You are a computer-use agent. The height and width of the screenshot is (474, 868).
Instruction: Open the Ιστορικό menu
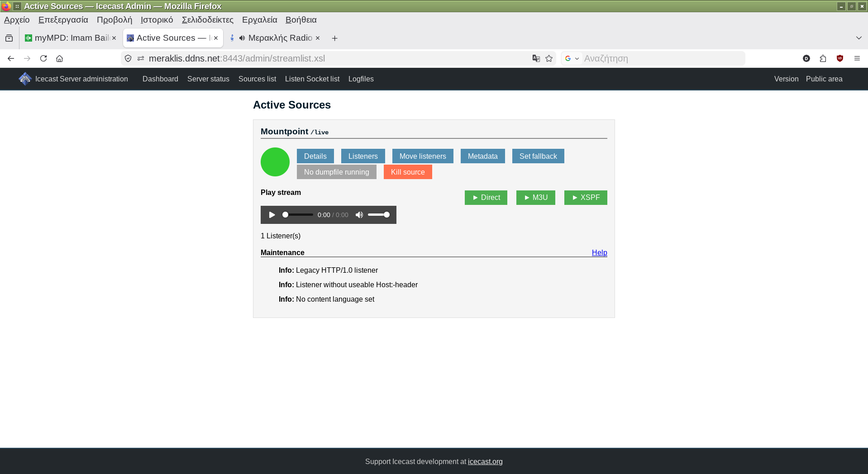(x=157, y=20)
